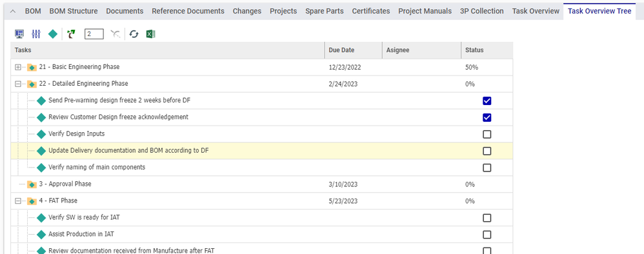644x254 pixels.
Task: Select 21 - Basic Engineering Phase row
Action: 261,67
